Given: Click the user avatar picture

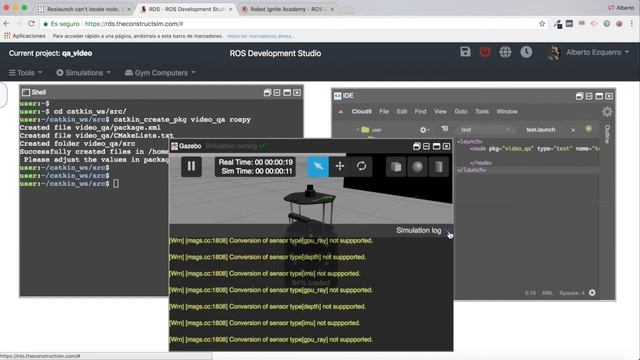Looking at the screenshot, I should point(553,53).
